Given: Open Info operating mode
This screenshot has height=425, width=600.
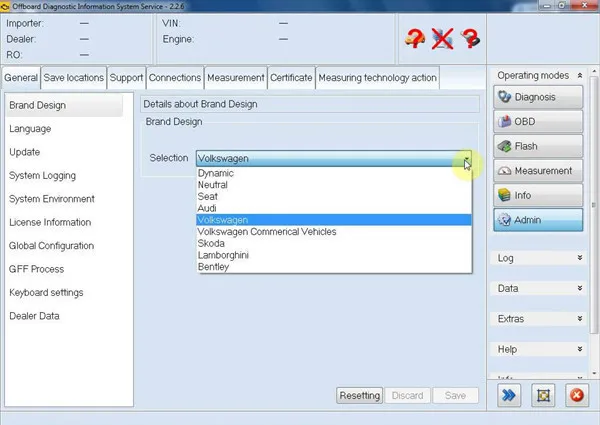Looking at the screenshot, I should (x=538, y=195).
